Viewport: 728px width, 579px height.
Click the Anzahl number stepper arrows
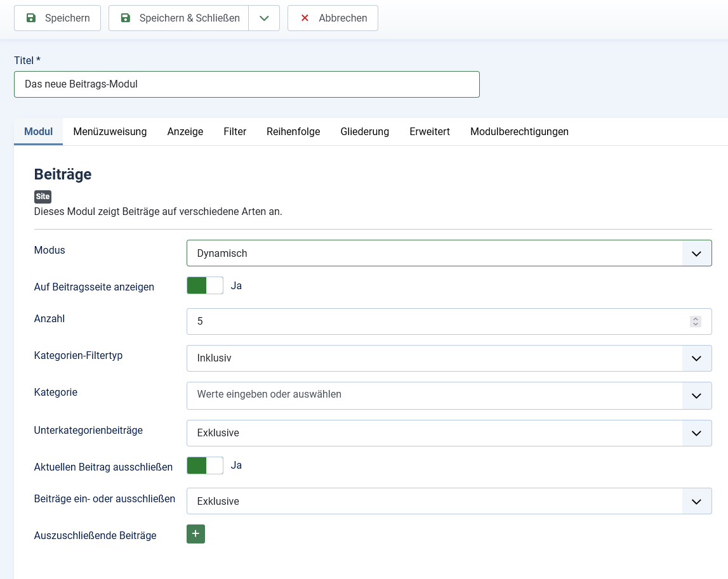[696, 322]
